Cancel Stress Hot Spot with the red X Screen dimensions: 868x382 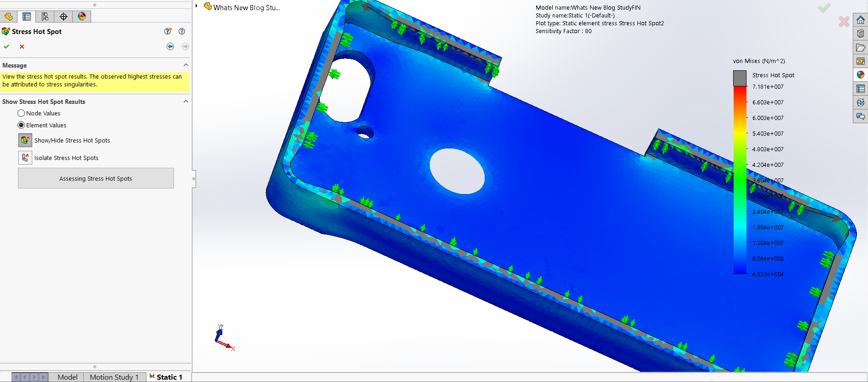[22, 46]
